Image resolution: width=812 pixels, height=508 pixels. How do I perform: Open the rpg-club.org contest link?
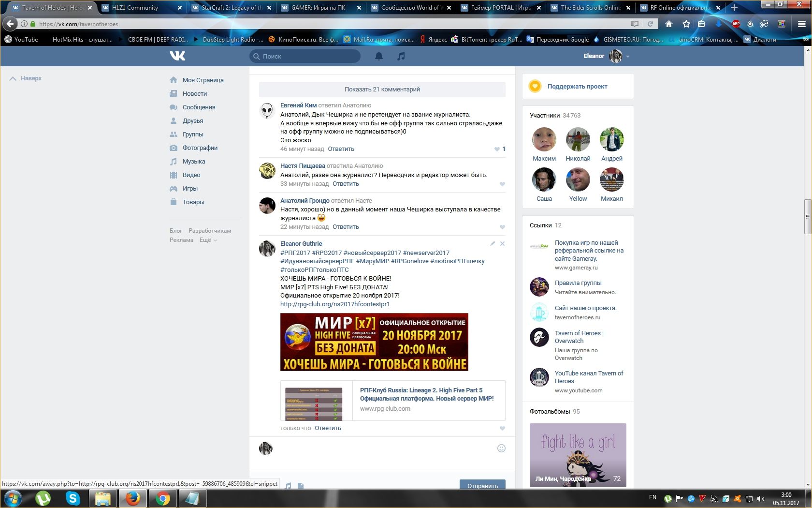[x=335, y=304]
